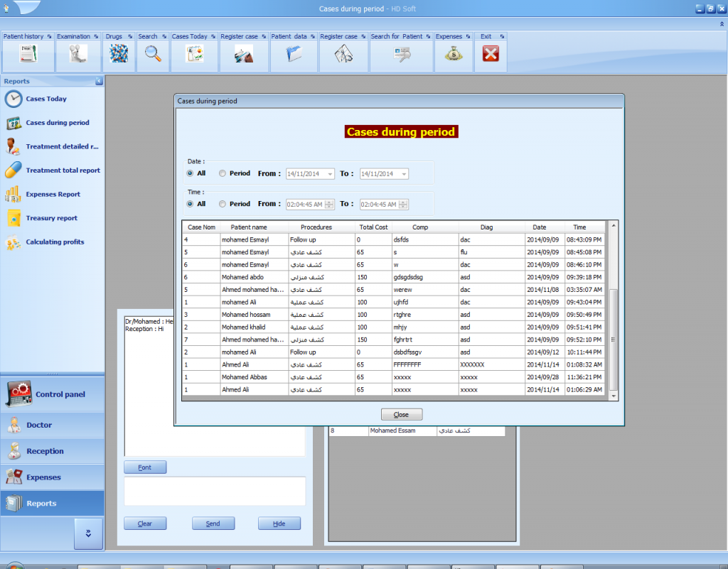
Task: Open Cases during period calendar icon
Action: click(14, 123)
